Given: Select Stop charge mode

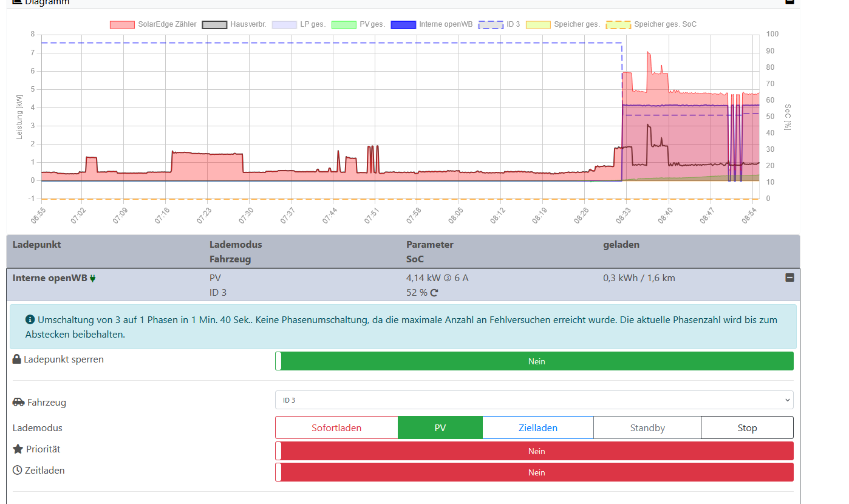Looking at the screenshot, I should click(x=747, y=427).
